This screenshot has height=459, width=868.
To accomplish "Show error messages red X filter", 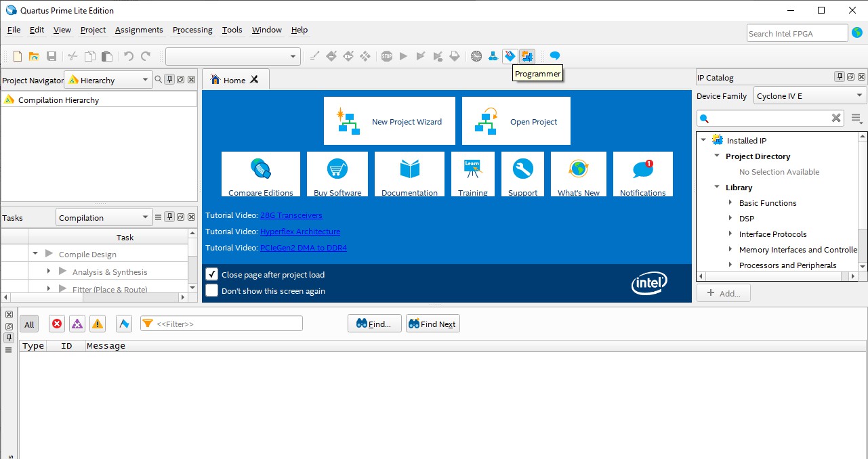I will 57,324.
